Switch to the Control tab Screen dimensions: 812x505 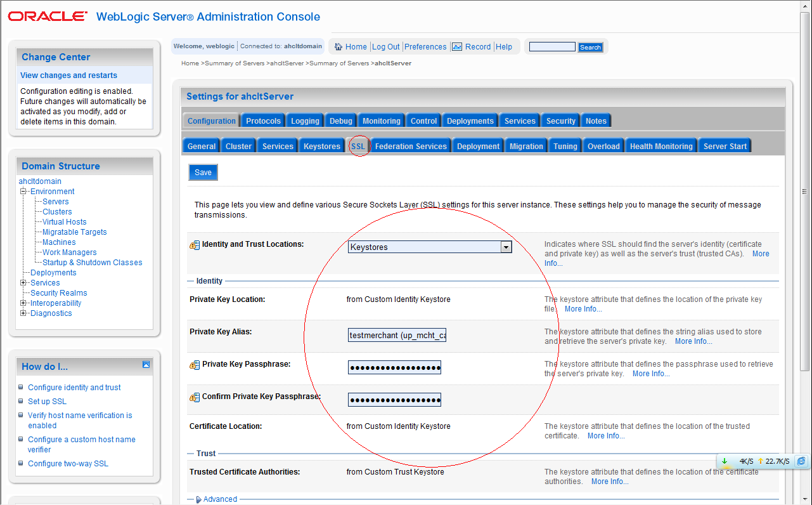click(x=424, y=121)
